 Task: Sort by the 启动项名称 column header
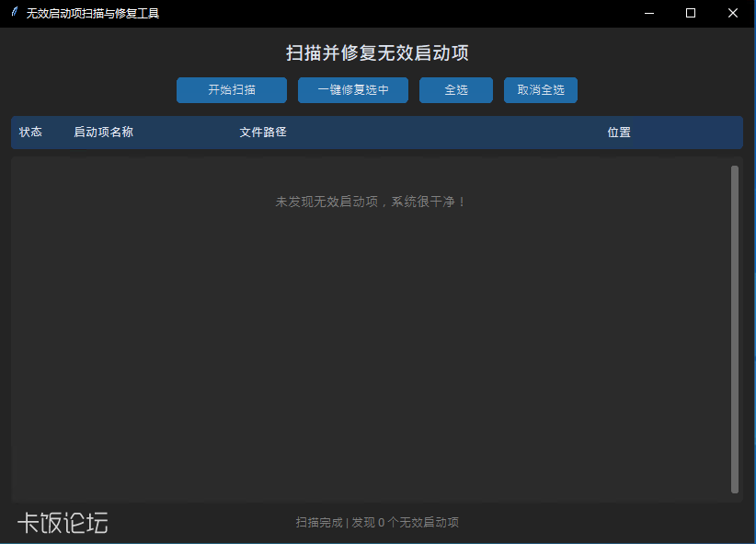(x=104, y=133)
